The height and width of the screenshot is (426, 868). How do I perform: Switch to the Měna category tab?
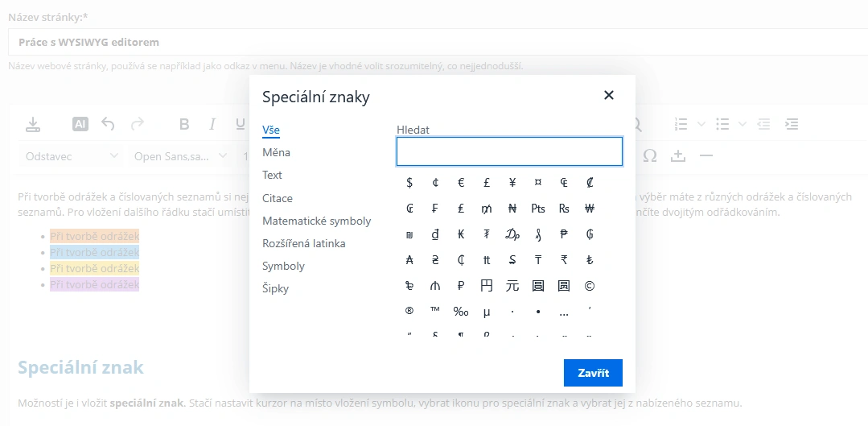[276, 152]
